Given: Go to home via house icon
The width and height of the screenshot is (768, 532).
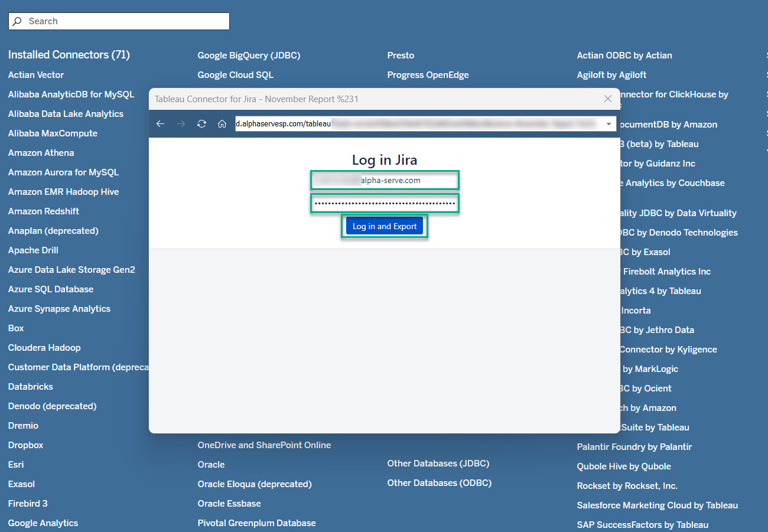Looking at the screenshot, I should (x=222, y=124).
